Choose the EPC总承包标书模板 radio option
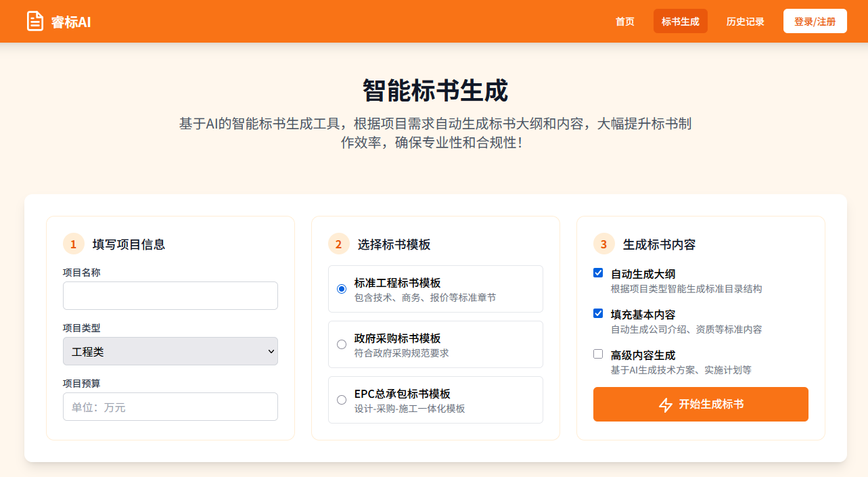The height and width of the screenshot is (477, 868). (342, 400)
